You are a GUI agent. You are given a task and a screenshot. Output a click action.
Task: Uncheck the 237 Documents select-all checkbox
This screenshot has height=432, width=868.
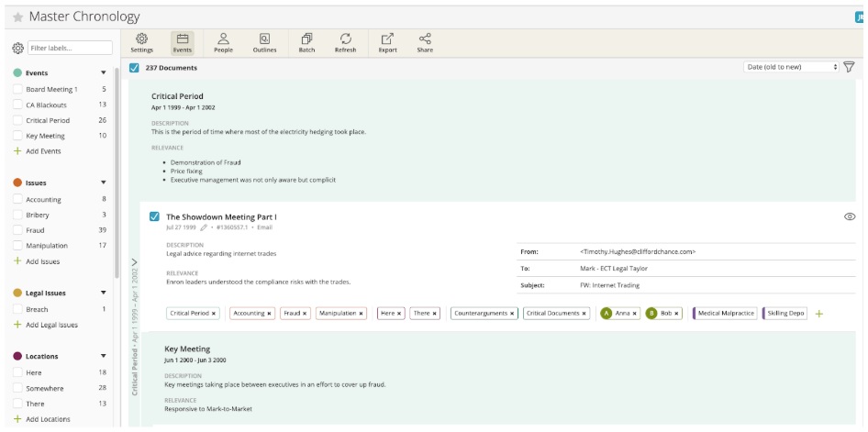click(135, 68)
